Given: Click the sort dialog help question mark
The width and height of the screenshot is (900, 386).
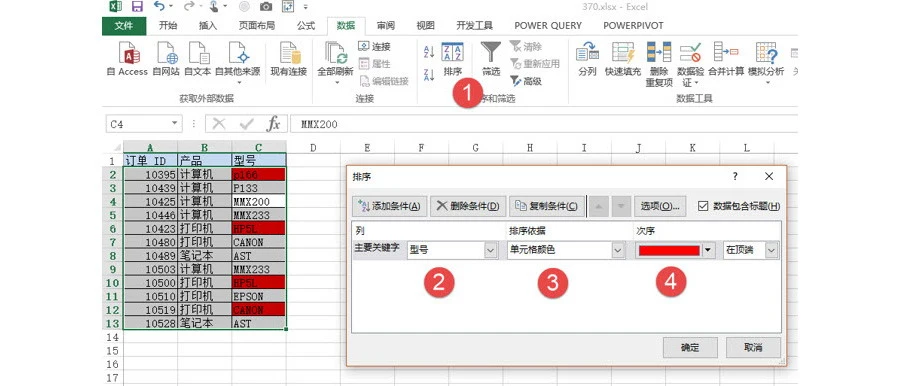Looking at the screenshot, I should point(735,176).
